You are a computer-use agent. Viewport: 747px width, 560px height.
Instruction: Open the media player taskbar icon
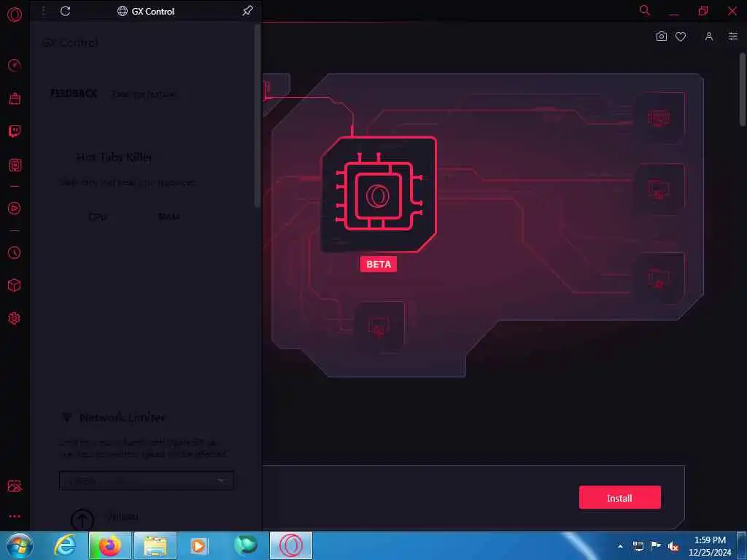point(199,545)
